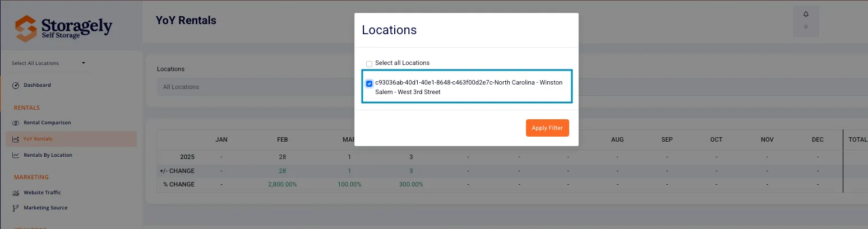
Task: Open Rentals By Location page
Action: (48, 155)
